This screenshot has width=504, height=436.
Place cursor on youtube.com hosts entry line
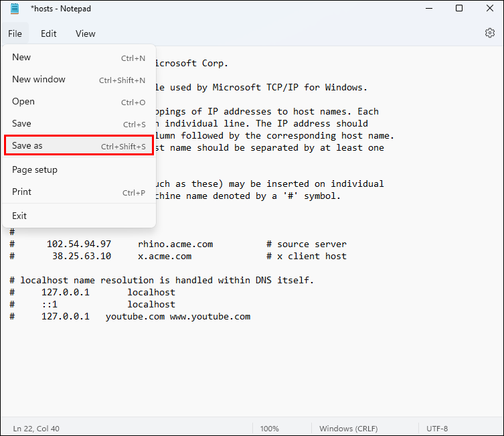[130, 316]
